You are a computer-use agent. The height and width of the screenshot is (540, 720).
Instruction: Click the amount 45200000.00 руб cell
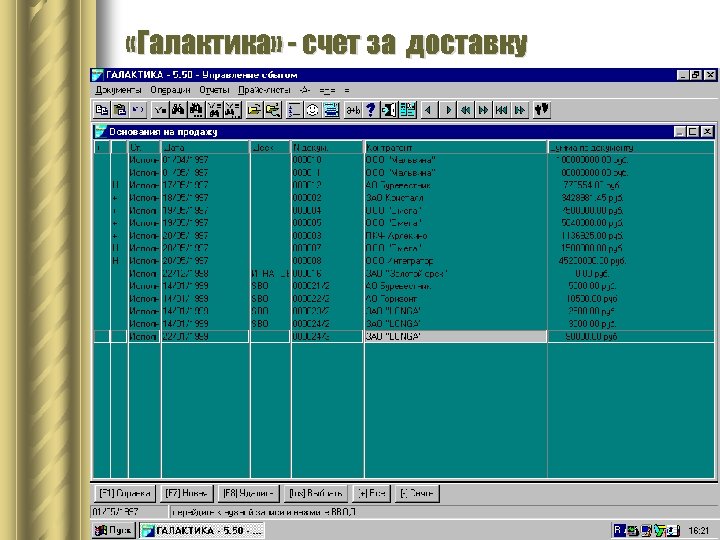coord(631,261)
